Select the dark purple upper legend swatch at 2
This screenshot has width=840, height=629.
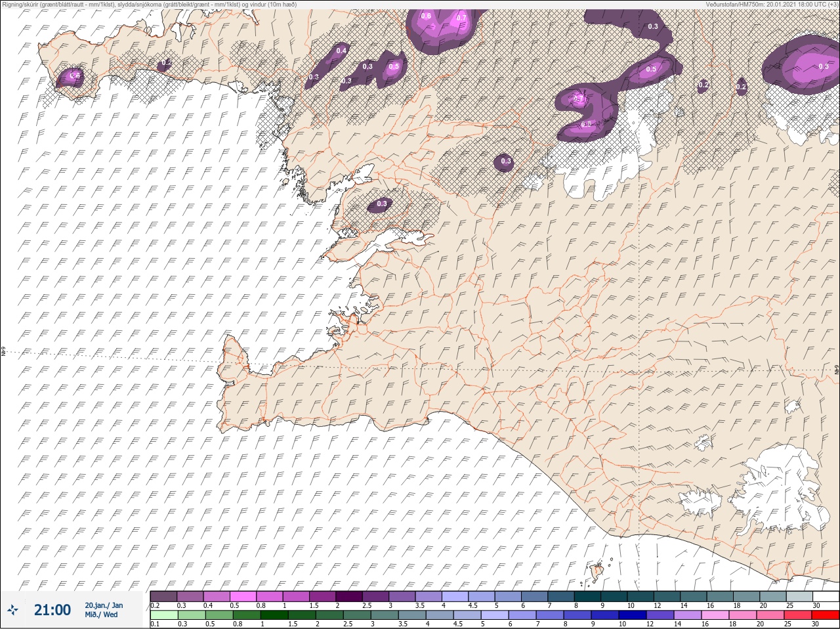point(350,596)
